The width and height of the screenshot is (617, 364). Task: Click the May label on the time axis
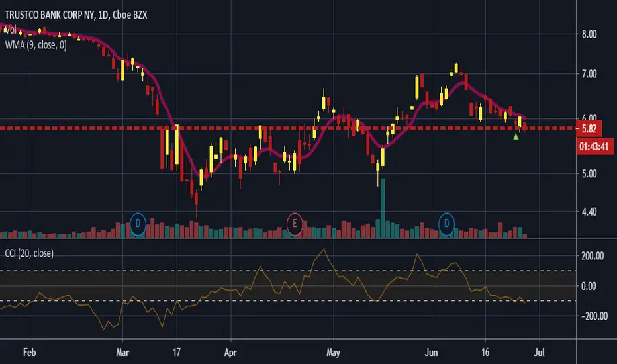pos(333,352)
